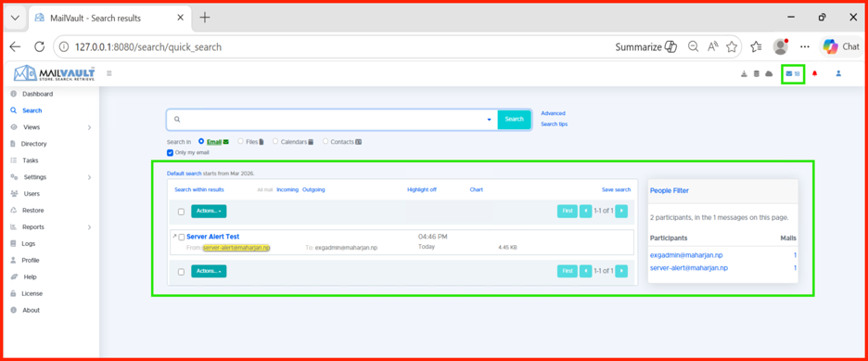Click the browser address bar

click(x=332, y=47)
